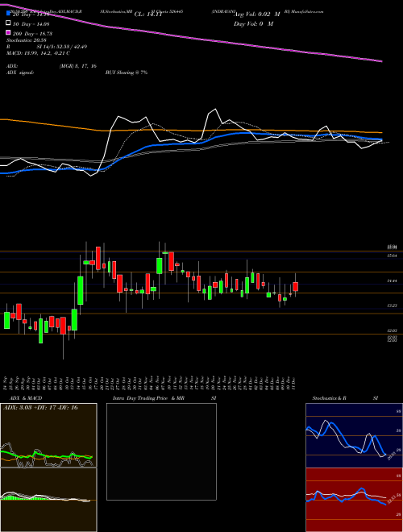Select the '200 Day - 18.73' legend text
The height and width of the screenshot is (532, 403).
pyautogui.click(x=32, y=34)
